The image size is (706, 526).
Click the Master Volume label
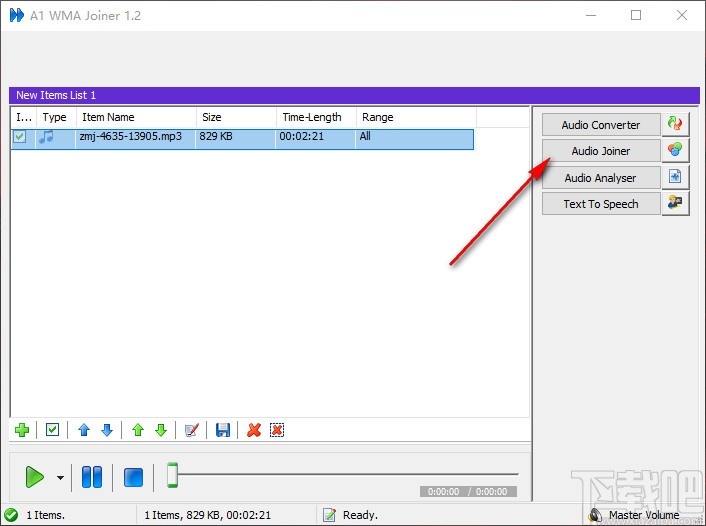pos(644,515)
